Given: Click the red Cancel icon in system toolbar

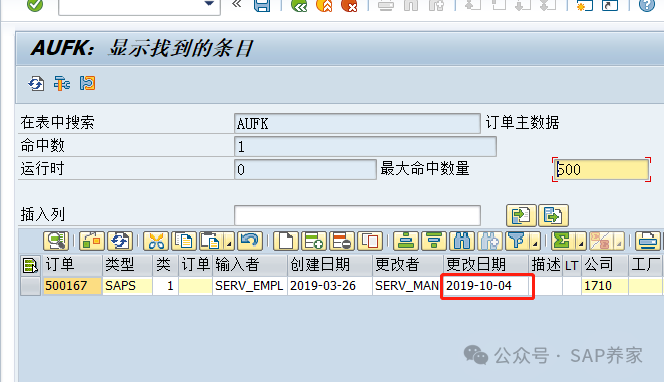Looking at the screenshot, I should click(x=349, y=5).
